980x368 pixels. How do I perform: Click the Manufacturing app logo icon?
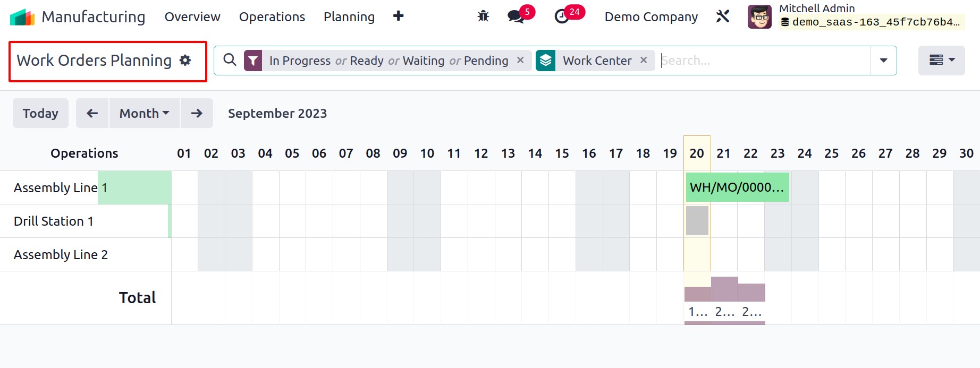(22, 17)
